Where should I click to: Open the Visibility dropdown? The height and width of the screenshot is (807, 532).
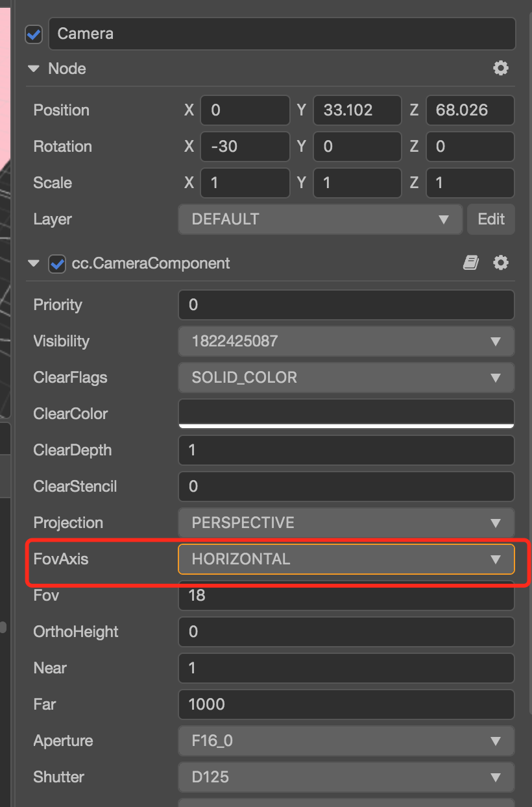pyautogui.click(x=346, y=341)
